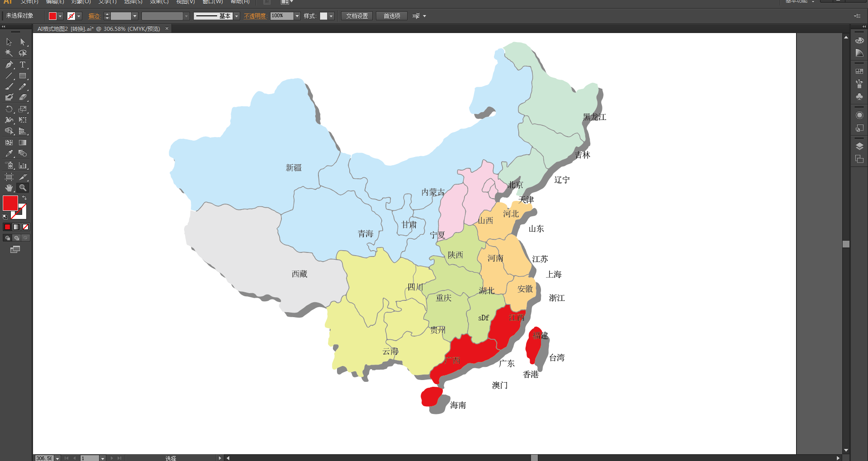Open the opacity dropdown
Screen dimensions: 868x461
click(297, 16)
